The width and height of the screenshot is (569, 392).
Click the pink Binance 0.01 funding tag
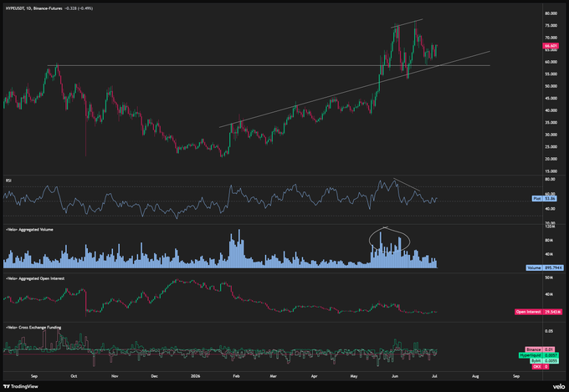[540, 349]
